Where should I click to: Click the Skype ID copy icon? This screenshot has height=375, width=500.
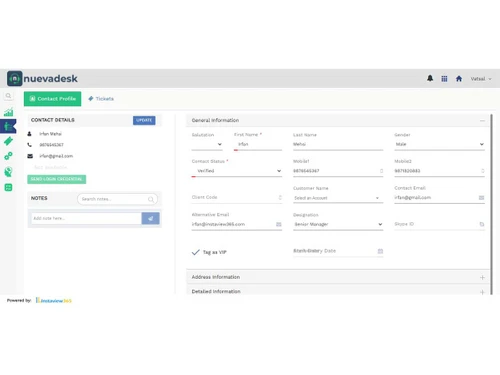click(x=482, y=224)
